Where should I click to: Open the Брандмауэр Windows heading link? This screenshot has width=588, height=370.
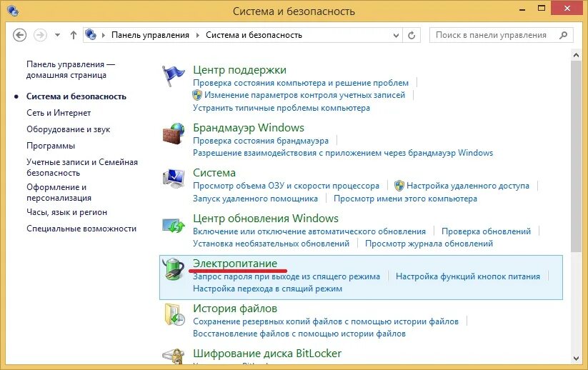point(249,128)
